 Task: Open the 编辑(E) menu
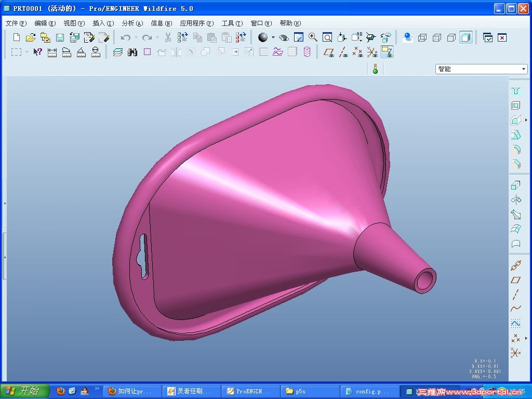click(x=45, y=23)
